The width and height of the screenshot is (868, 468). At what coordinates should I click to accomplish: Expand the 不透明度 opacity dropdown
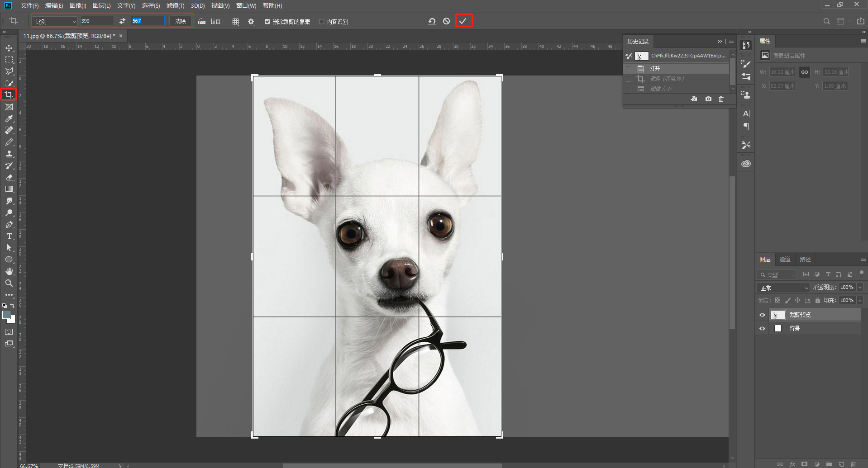pyautogui.click(x=860, y=288)
